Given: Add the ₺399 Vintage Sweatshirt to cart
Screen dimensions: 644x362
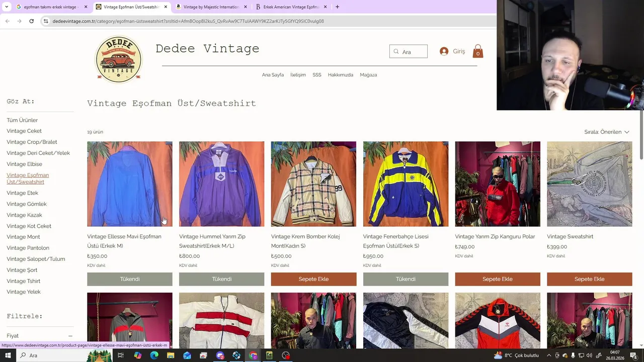Looking at the screenshot, I should pyautogui.click(x=590, y=279).
